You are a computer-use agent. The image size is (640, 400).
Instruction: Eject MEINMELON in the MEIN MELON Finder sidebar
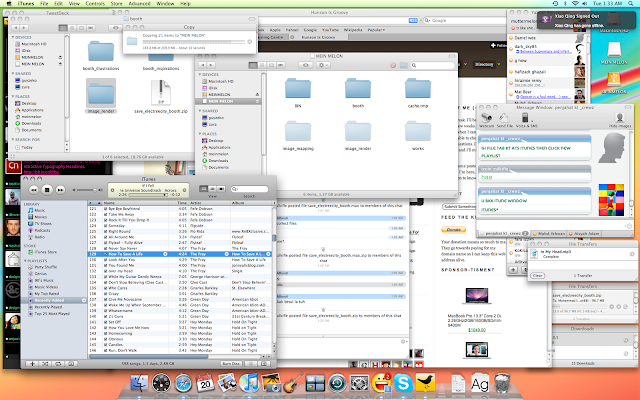tap(257, 94)
